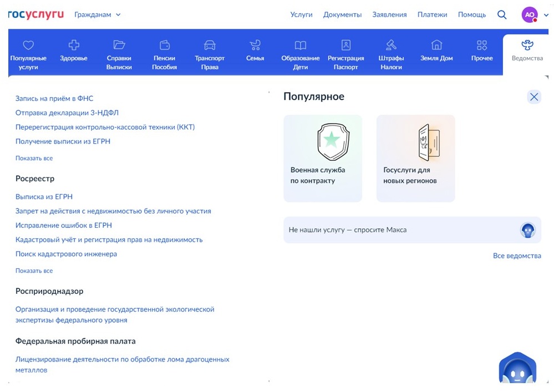Select the Регистрация Паспорт document icon
This screenshot has height=392, width=554.
tap(346, 45)
